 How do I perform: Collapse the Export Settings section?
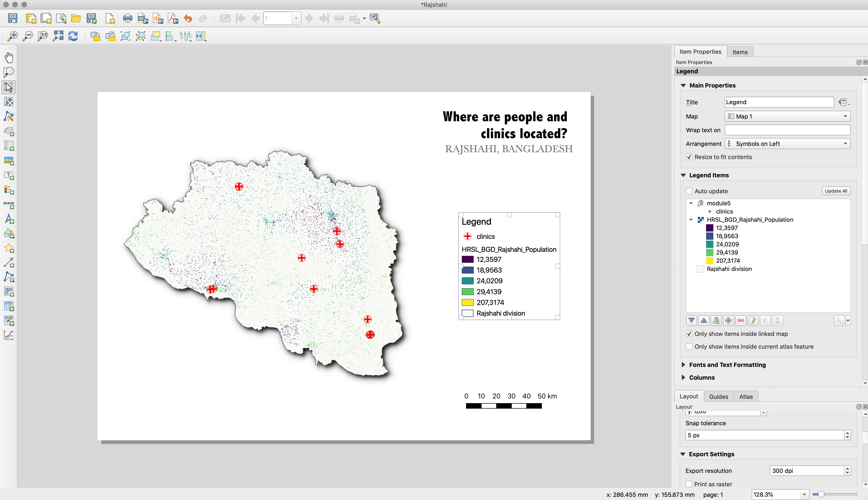point(683,454)
